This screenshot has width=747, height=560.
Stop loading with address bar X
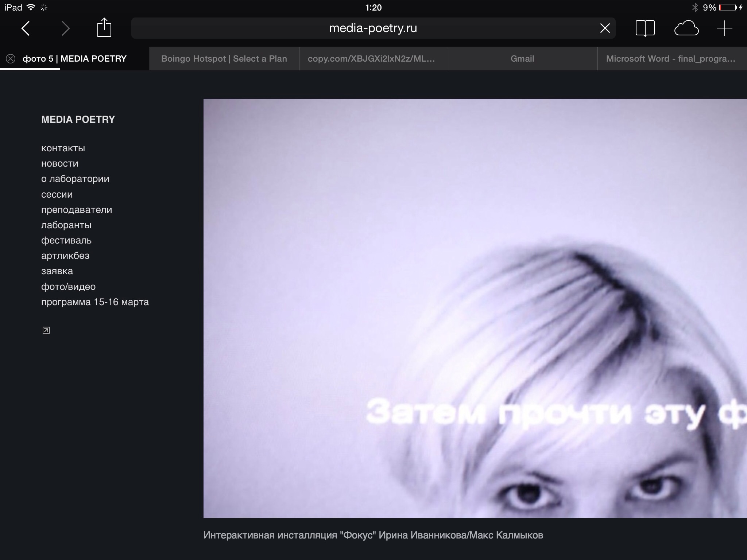click(x=605, y=28)
